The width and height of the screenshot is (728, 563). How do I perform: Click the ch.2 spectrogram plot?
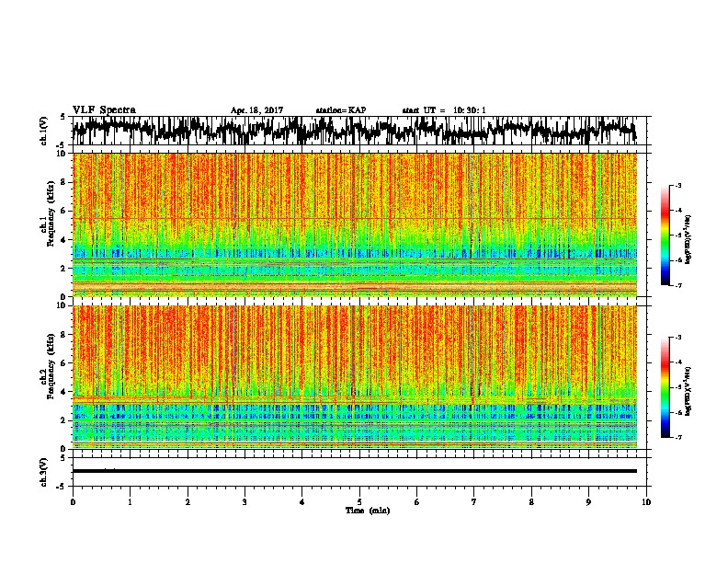click(x=355, y=377)
